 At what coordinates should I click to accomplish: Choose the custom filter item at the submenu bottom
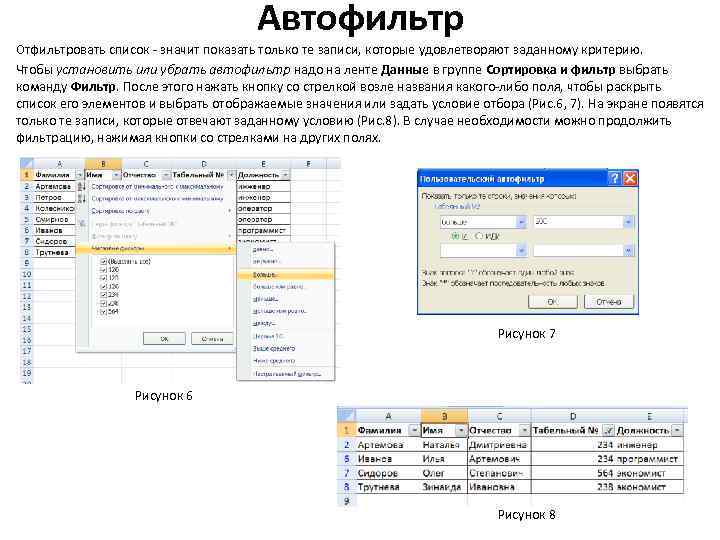[286, 374]
